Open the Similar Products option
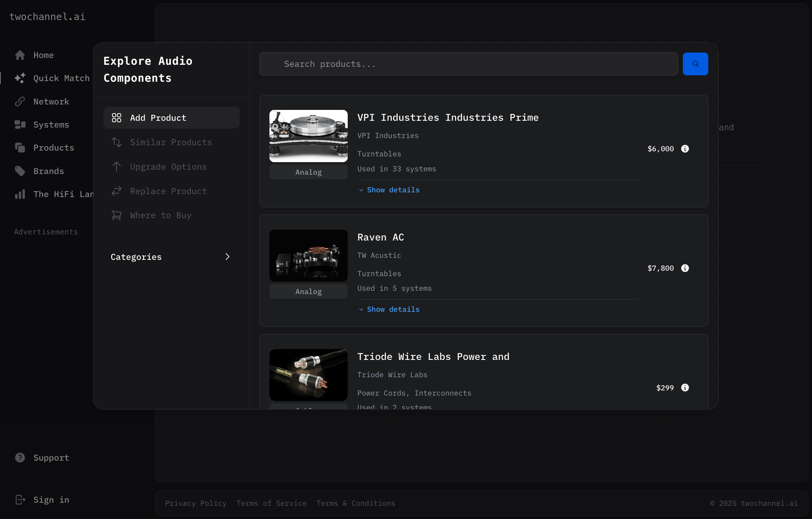 [171, 142]
